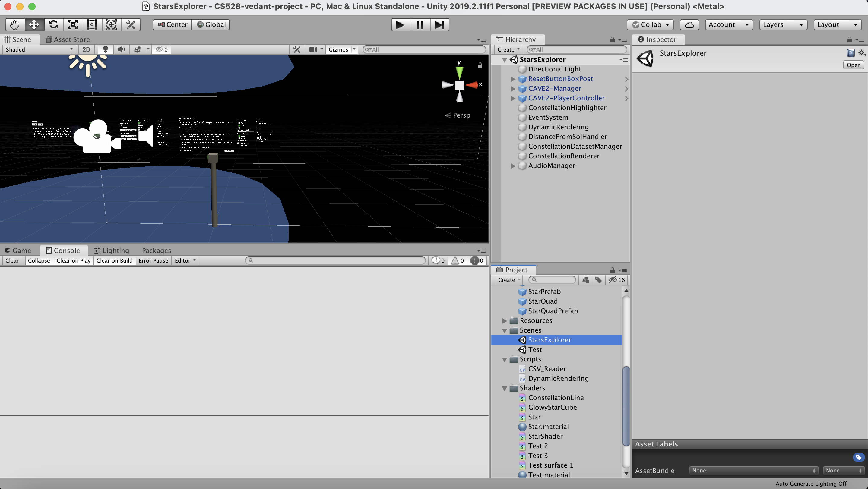Select the Move tool
The image size is (868, 489).
(34, 25)
